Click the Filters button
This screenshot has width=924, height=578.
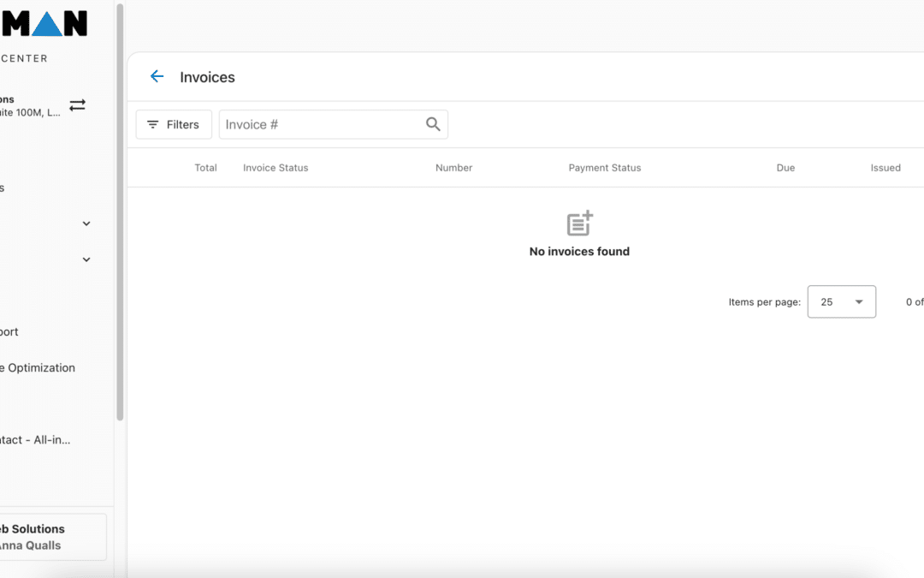174,124
